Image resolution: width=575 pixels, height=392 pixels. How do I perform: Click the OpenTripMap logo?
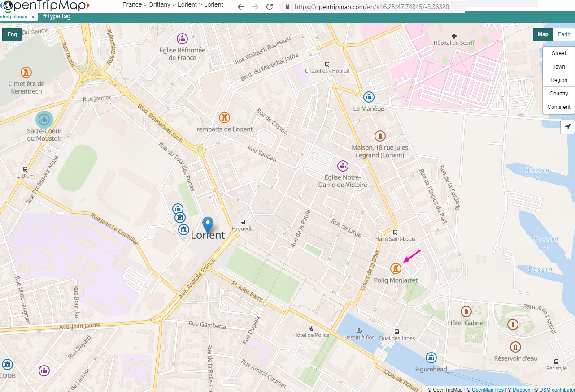(x=45, y=6)
